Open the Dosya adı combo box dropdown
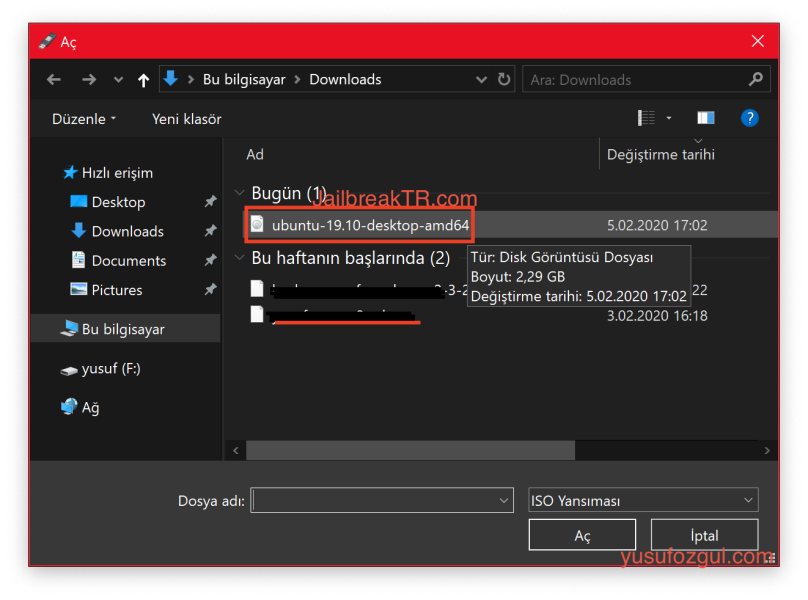The width and height of the screenshot is (808, 600). [504, 501]
